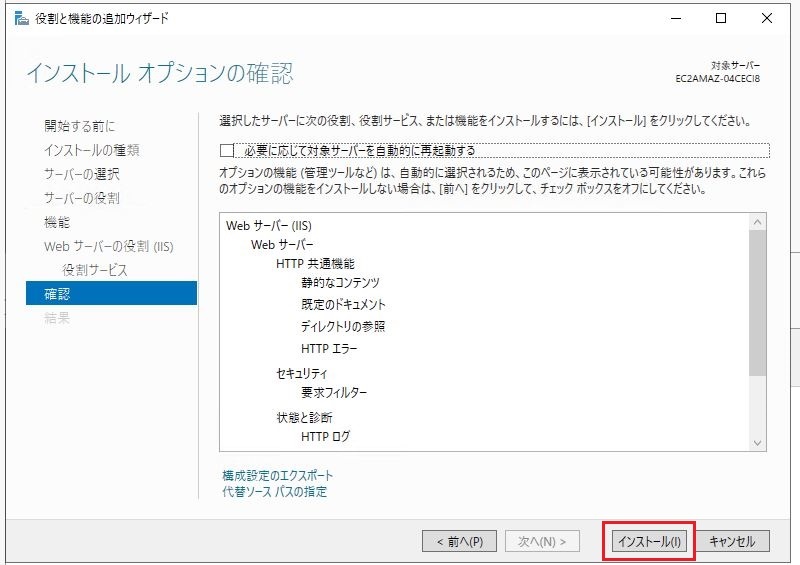The height and width of the screenshot is (565, 800).
Task: Select 機能 step in sidebar
Action: [x=57, y=222]
